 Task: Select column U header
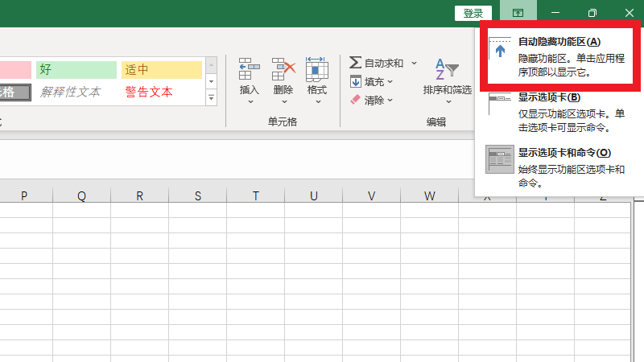coord(313,195)
